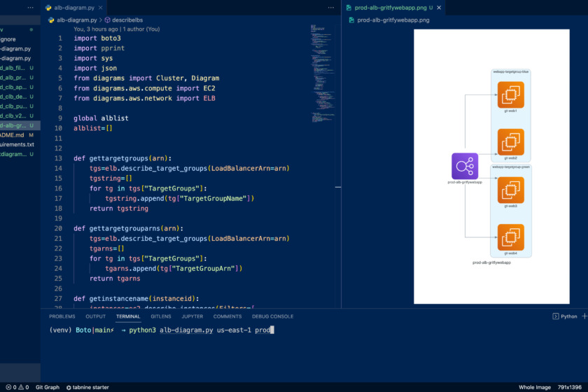Open the GITLENS panel tab

click(x=160, y=316)
